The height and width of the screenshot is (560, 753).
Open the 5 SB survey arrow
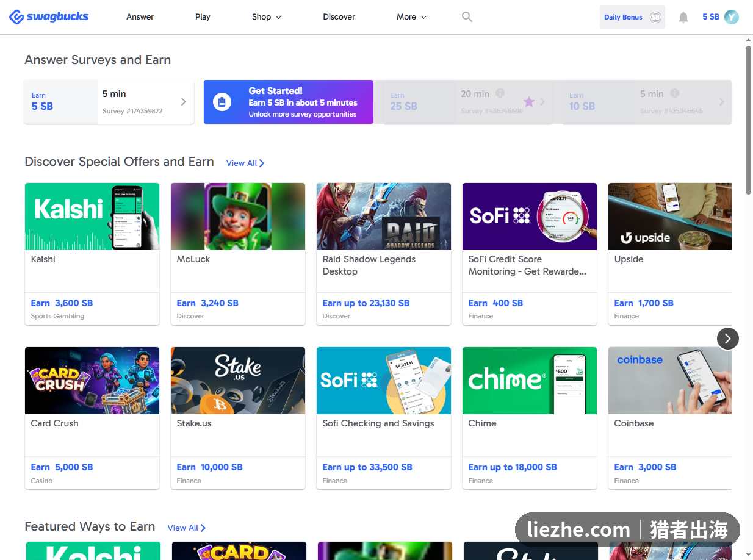pyautogui.click(x=183, y=102)
